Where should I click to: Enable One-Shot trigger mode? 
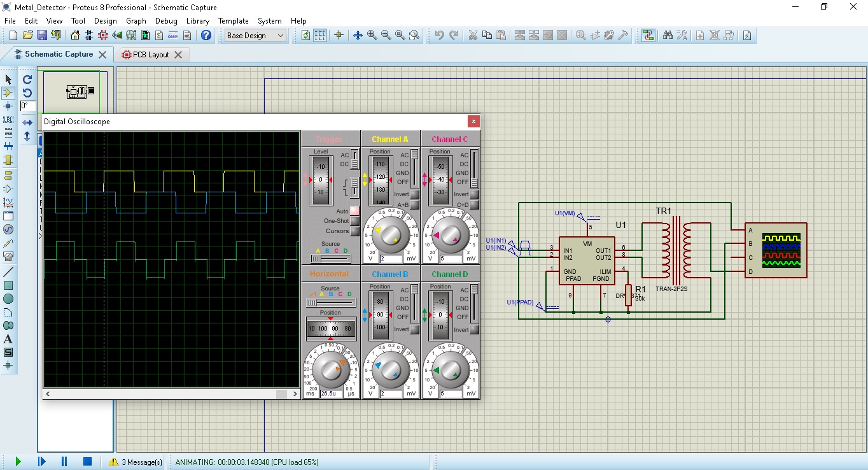point(354,221)
